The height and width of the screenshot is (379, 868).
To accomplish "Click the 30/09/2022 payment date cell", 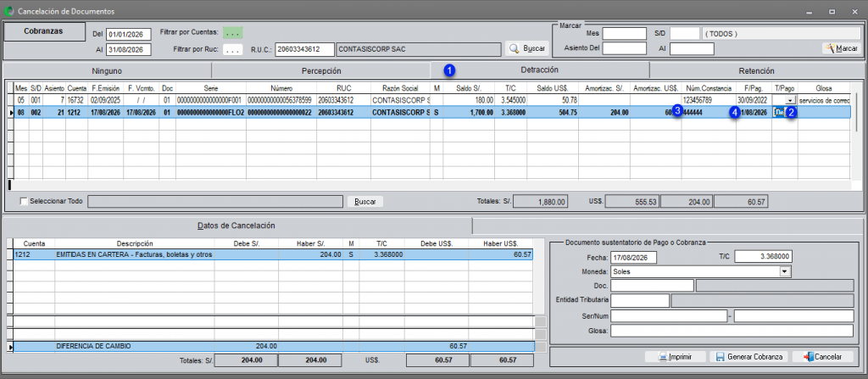I will [x=754, y=100].
